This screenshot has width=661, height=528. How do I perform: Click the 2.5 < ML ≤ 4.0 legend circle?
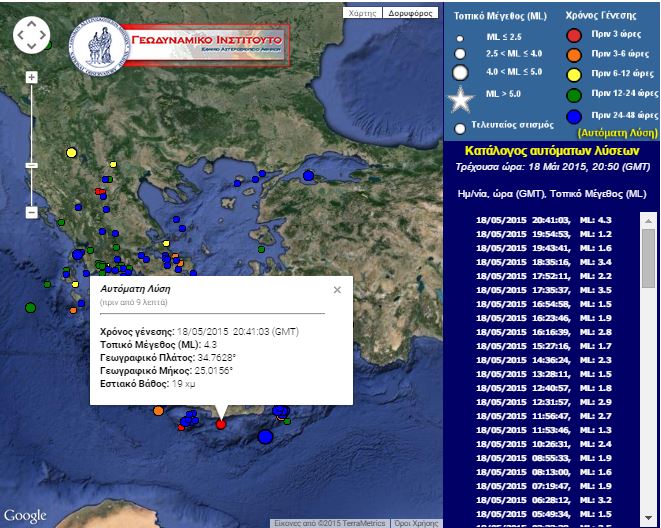(x=460, y=54)
